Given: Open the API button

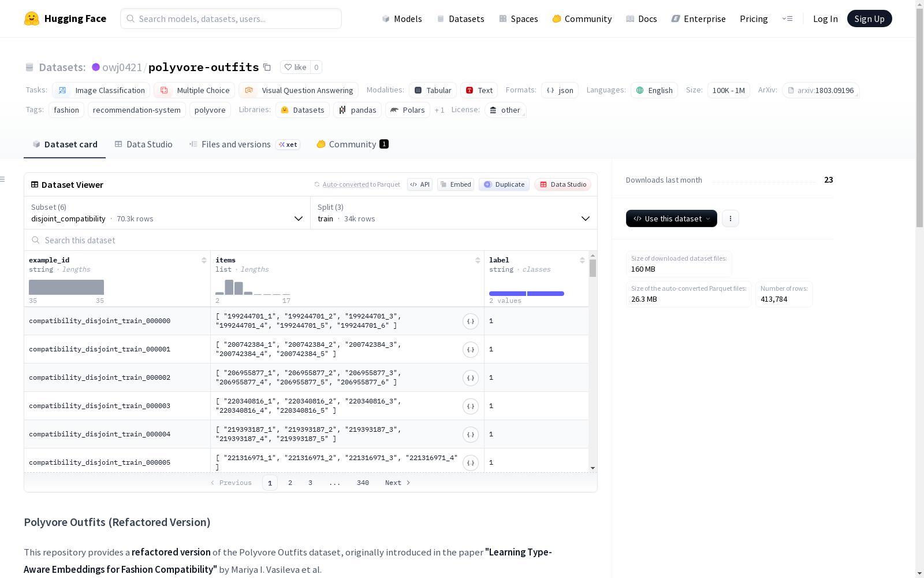Looking at the screenshot, I should pyautogui.click(x=420, y=184).
